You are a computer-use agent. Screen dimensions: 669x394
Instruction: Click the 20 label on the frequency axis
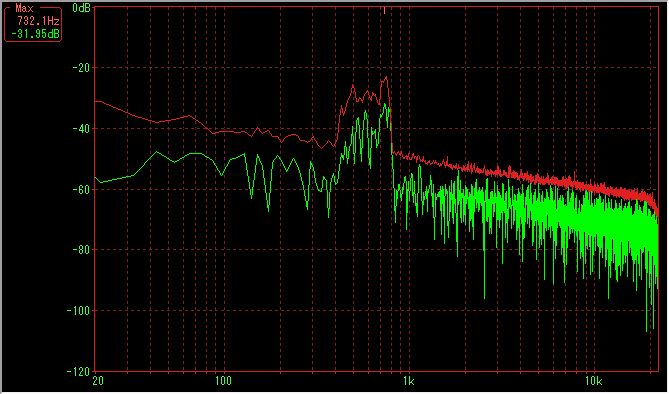point(98,381)
